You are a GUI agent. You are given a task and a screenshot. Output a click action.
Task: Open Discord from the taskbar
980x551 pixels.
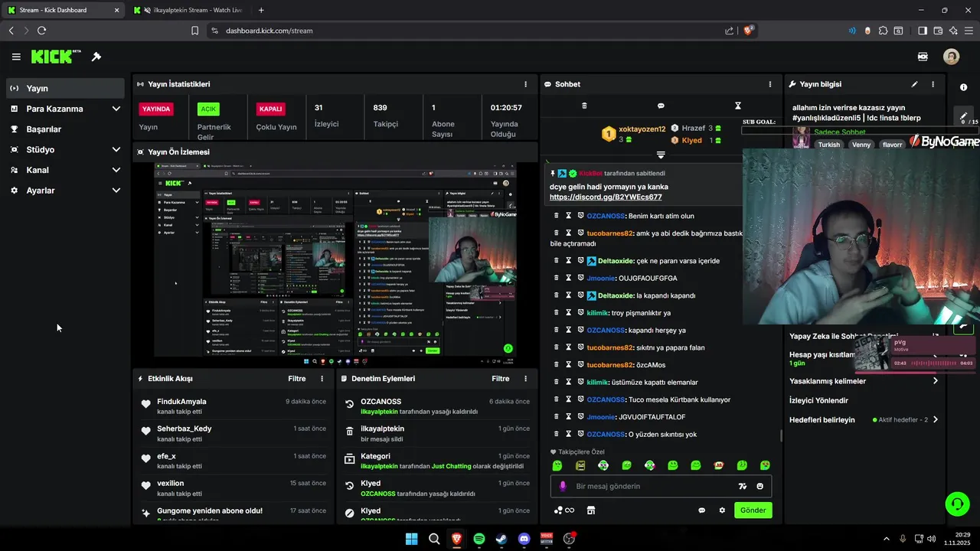(x=524, y=539)
